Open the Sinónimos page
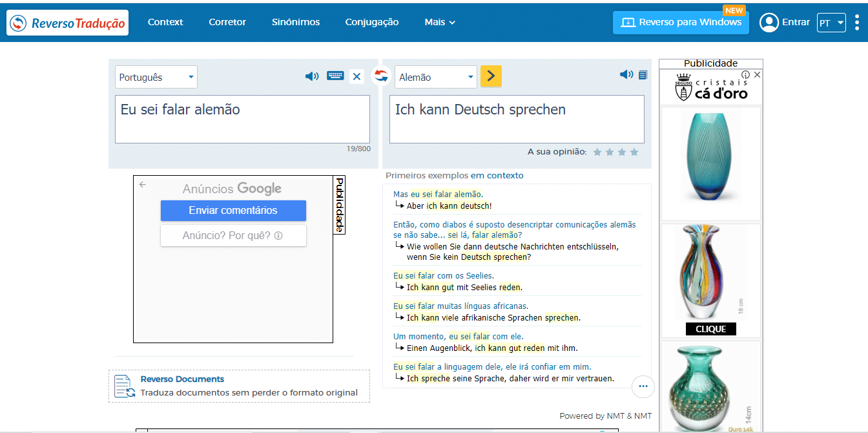The image size is (868, 433). pyautogui.click(x=296, y=22)
